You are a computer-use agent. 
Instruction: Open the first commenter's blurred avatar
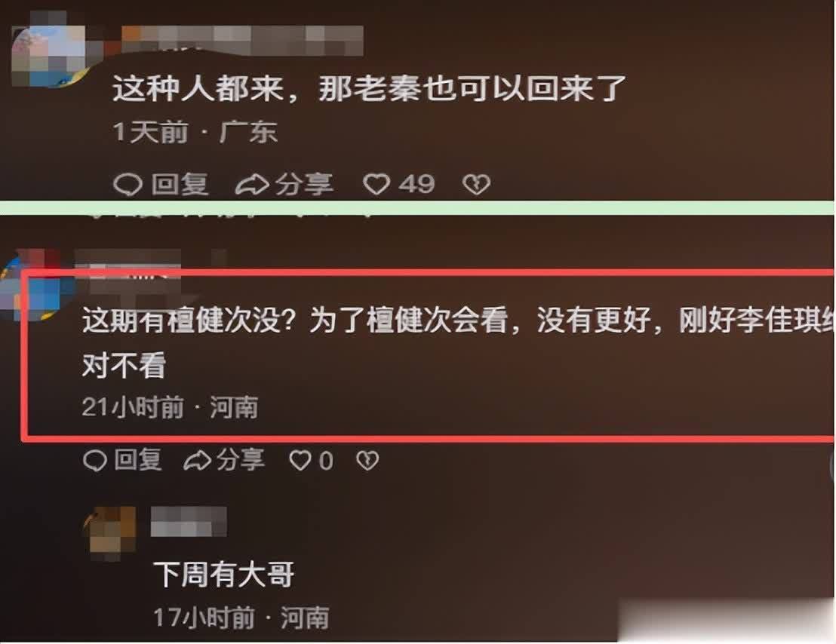point(49,56)
